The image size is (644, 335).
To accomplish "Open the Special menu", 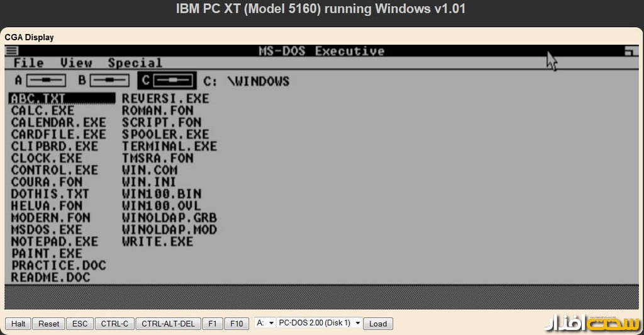I will 135,63.
